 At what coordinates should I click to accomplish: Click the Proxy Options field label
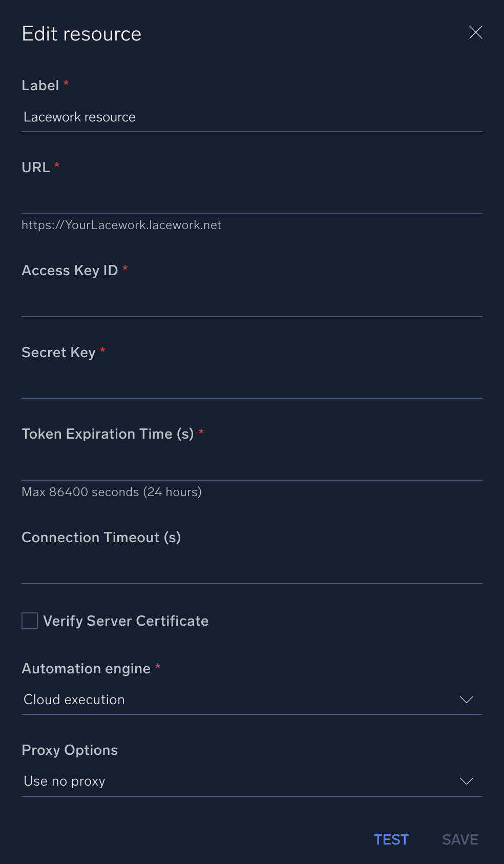[x=70, y=750]
